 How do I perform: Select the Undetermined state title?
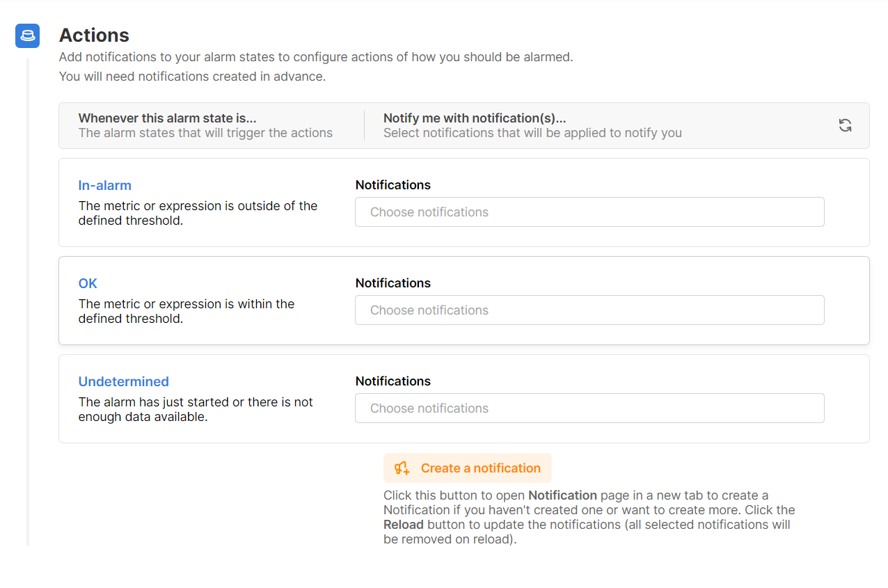(123, 382)
